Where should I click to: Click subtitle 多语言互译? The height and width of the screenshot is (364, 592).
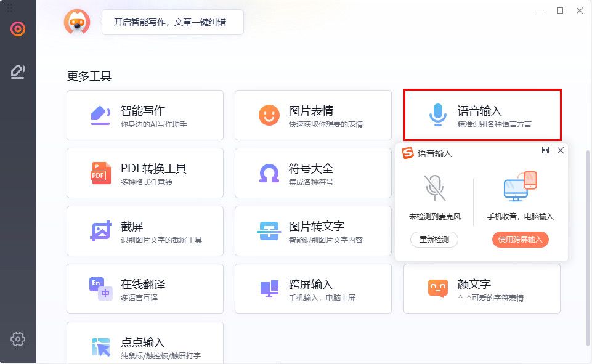[x=139, y=298]
